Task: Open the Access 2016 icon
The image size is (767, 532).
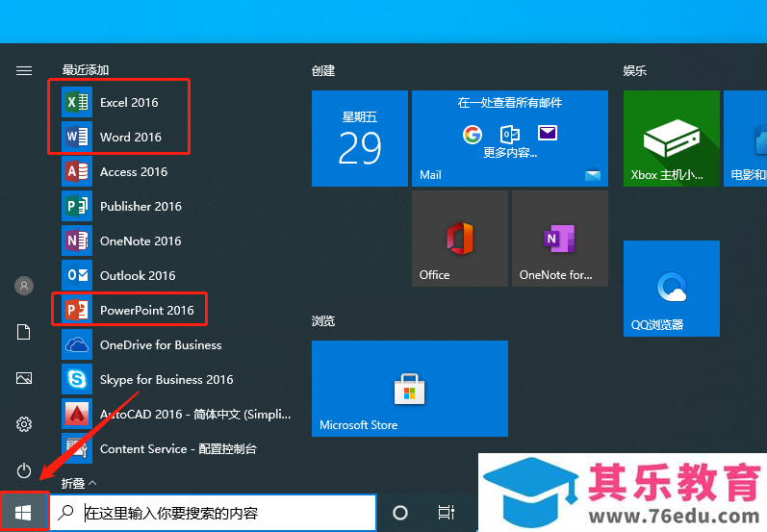Action: click(x=77, y=171)
